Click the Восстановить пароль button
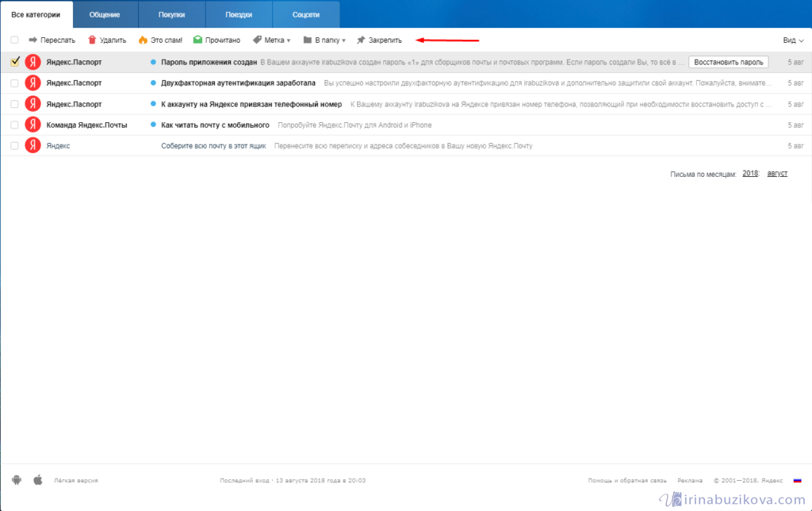The image size is (812, 511). (x=728, y=62)
